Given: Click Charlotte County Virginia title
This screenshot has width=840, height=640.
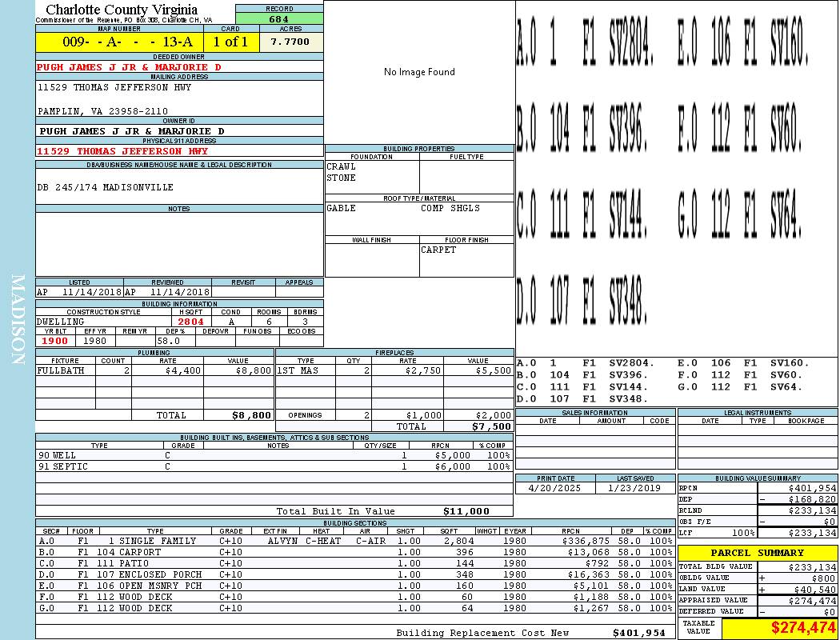Looking at the screenshot, I should coord(122,10).
